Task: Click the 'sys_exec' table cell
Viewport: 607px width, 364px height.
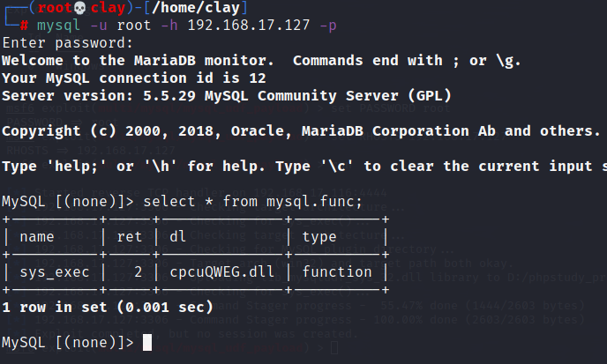Action: pyautogui.click(x=55, y=272)
